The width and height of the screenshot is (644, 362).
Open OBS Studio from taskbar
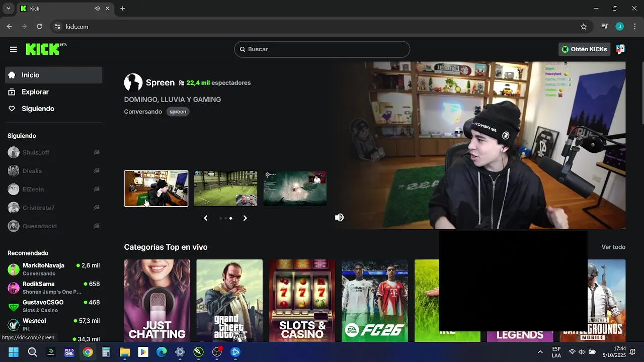click(217, 352)
